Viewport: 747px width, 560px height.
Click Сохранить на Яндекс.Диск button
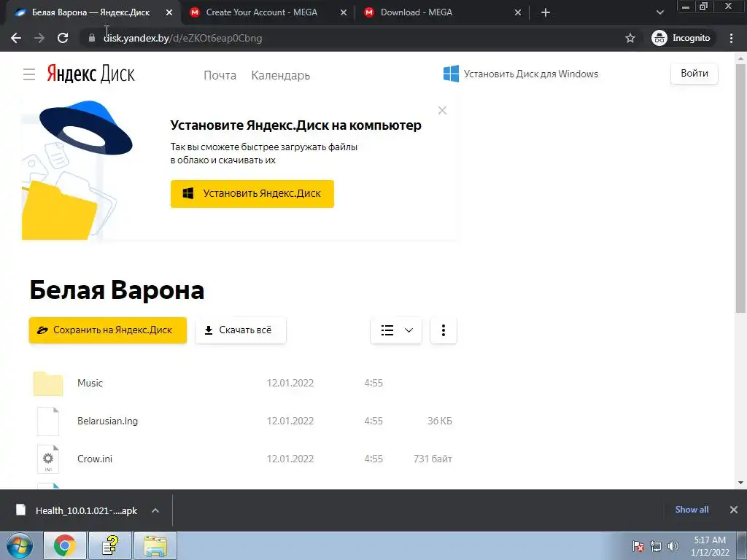click(108, 330)
